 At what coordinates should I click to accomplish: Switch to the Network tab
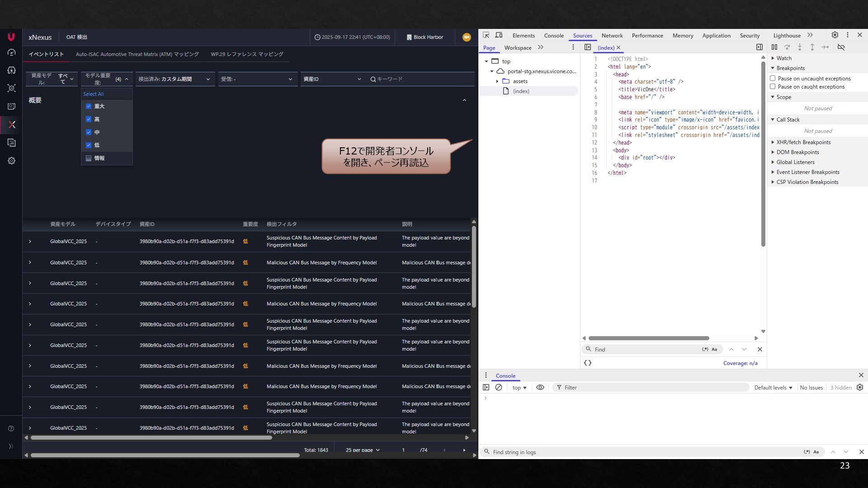612,36
